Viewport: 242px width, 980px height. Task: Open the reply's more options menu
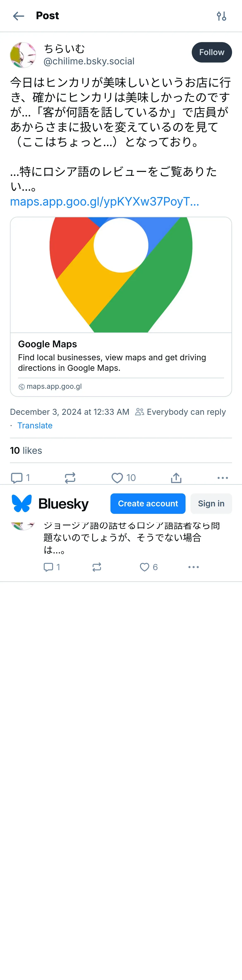194,567
